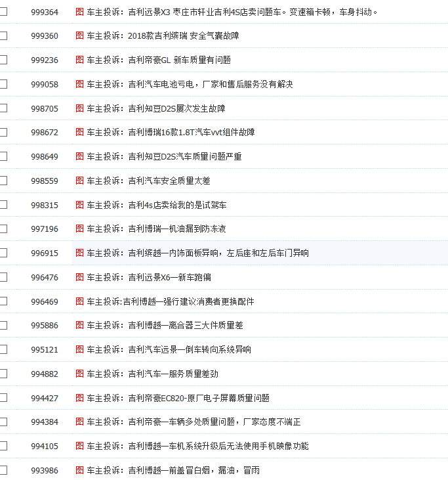The image size is (448, 480).
Task: Click the ID number 994105
Action: point(45,446)
